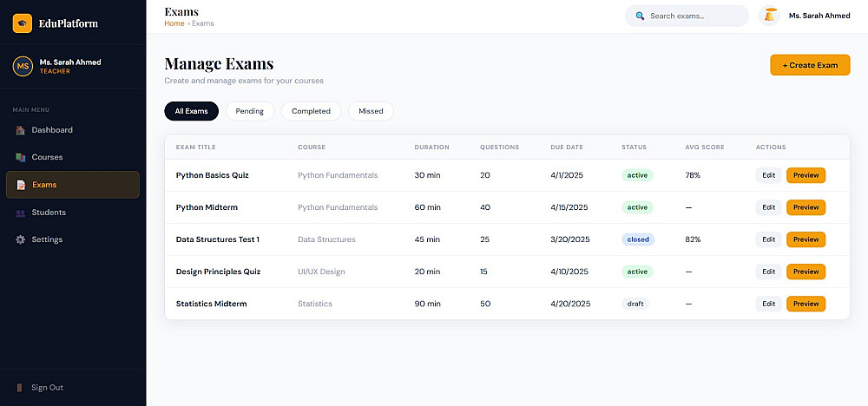Go to Courses in the sidebar
Viewport: 868px width, 406px height.
click(73, 157)
